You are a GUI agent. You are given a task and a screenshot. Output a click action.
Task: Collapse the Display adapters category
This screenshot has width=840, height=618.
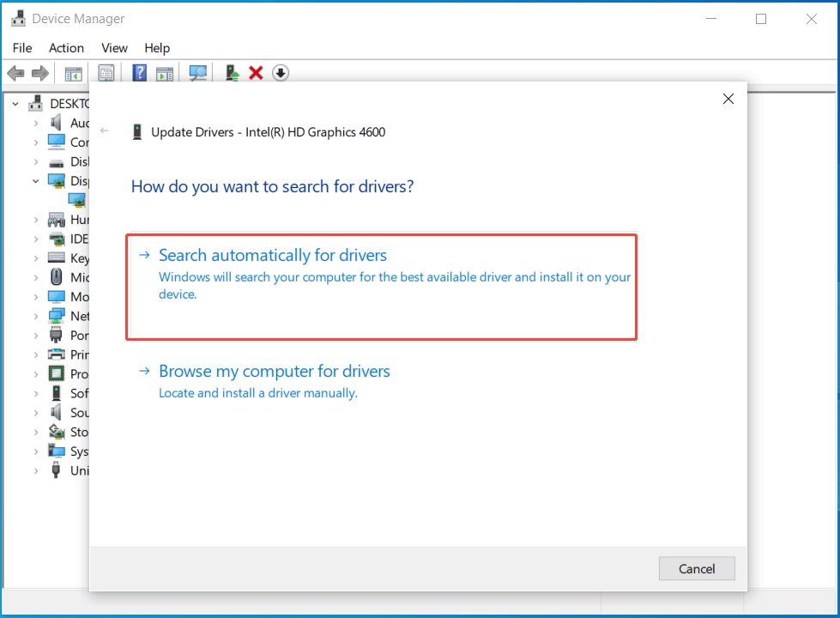(x=35, y=181)
